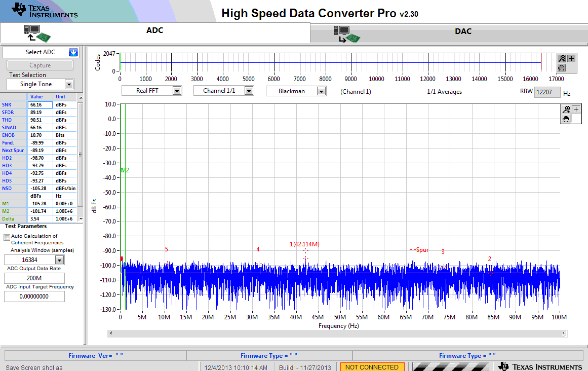Screen dimensions: 588x371
Task: Click the left arrow of horizontal scrollbar
Action: (110, 333)
